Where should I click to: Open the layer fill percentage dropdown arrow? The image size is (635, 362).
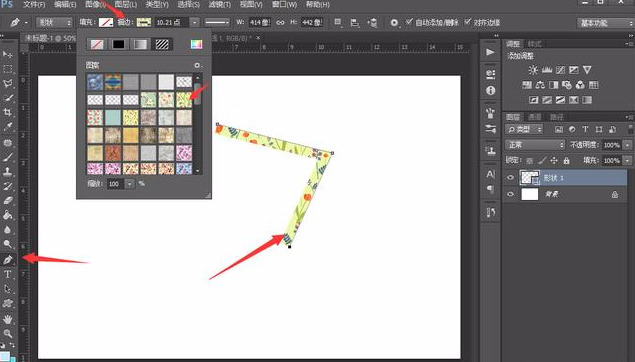pos(627,161)
